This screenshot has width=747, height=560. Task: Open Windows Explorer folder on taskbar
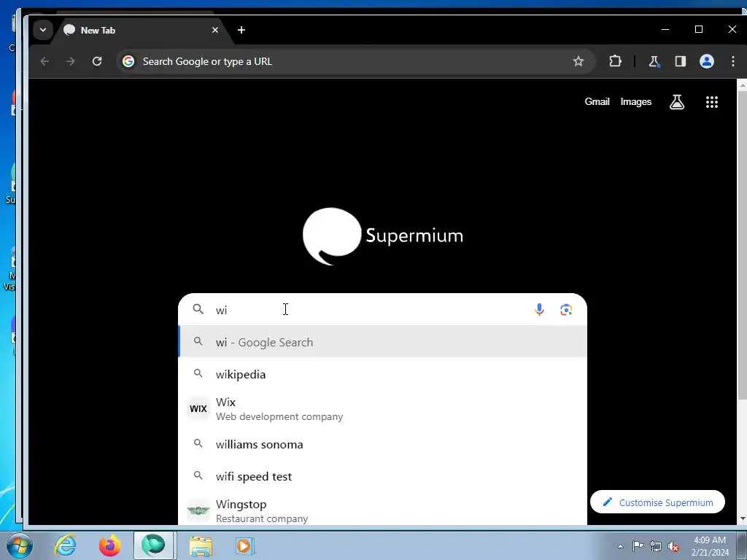201,545
